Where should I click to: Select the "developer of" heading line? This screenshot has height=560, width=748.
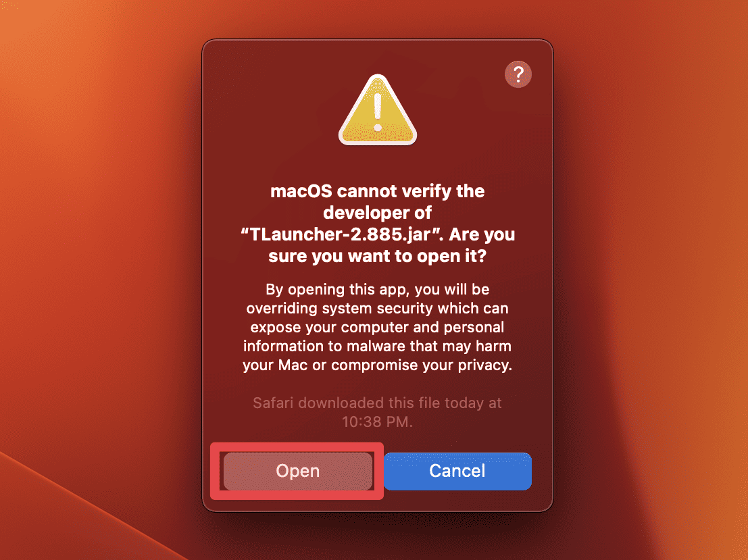(x=377, y=213)
